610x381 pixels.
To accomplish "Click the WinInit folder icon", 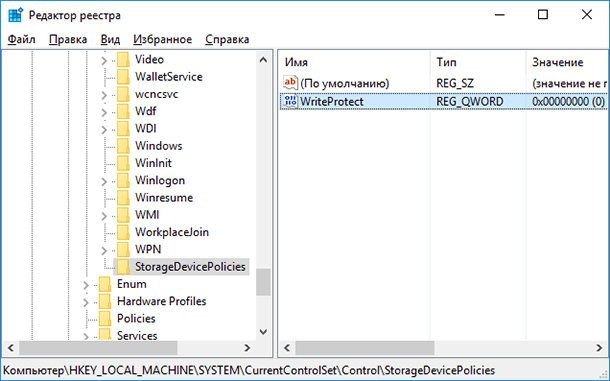I will [123, 163].
